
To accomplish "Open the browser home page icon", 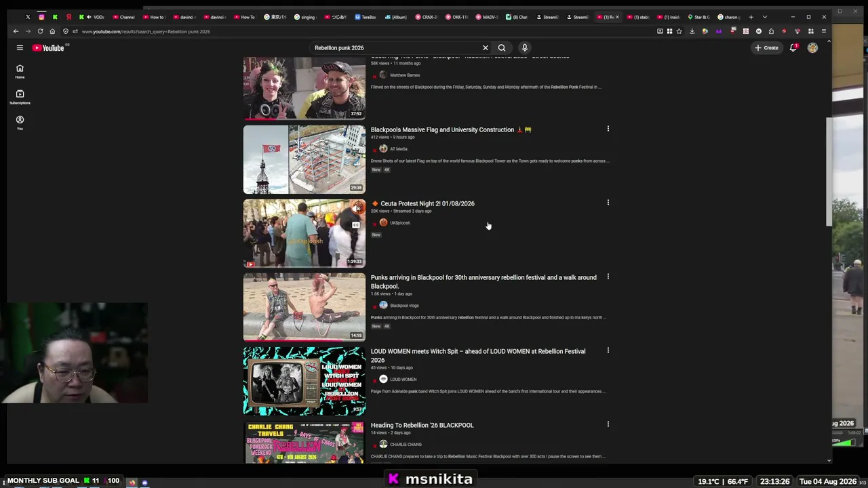I will [x=52, y=31].
